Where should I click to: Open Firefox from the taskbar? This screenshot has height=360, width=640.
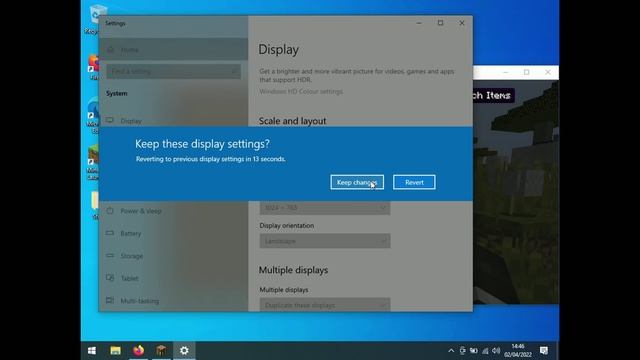(x=138, y=351)
